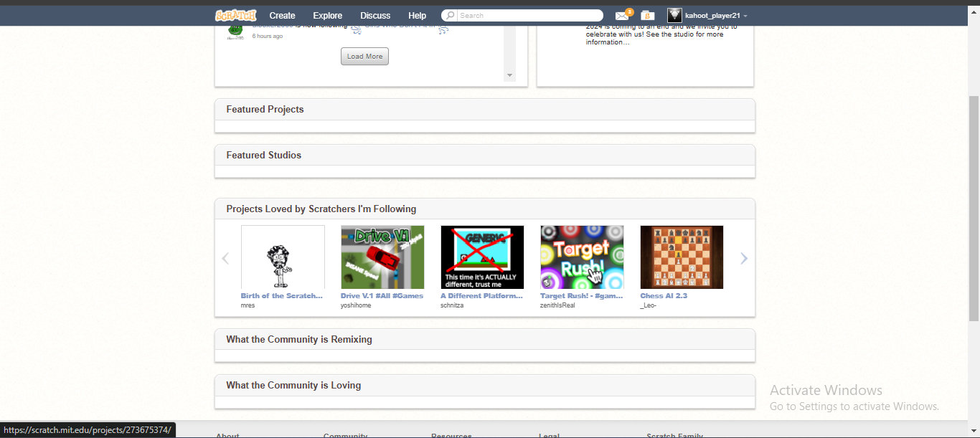980x438 pixels.
Task: Open the Target Rush! project thumbnail
Action: pos(582,257)
